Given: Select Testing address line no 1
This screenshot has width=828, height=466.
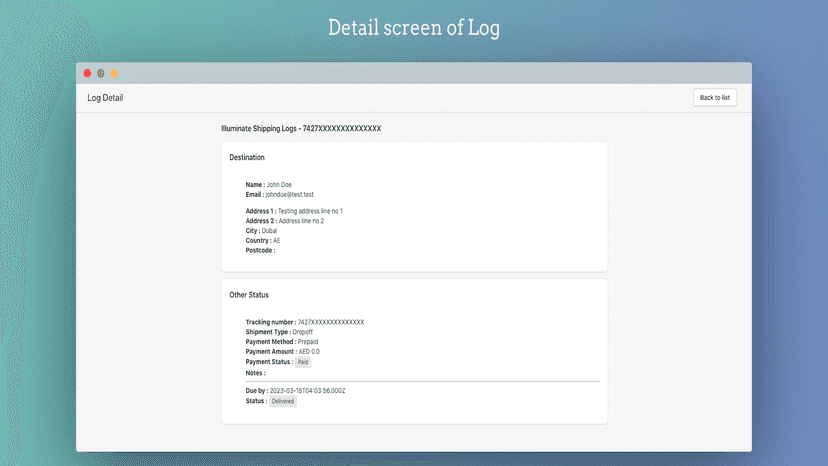Looking at the screenshot, I should coord(310,211).
